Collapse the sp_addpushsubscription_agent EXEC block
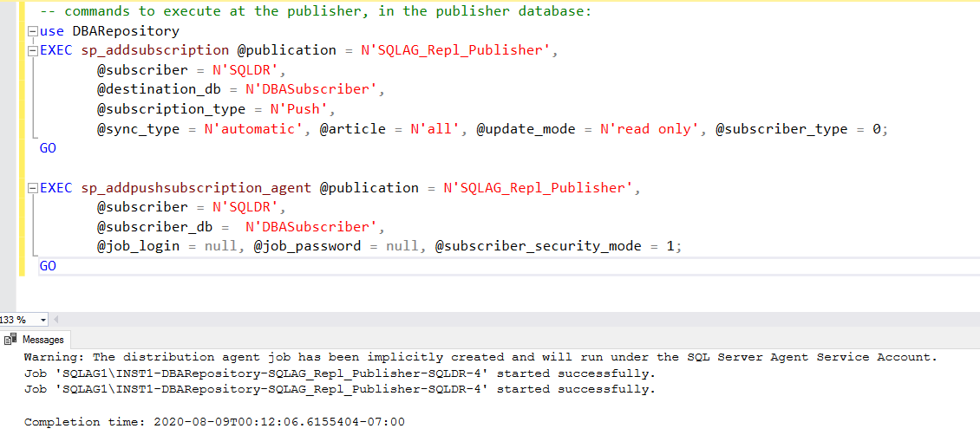The height and width of the screenshot is (448, 980). (x=33, y=188)
